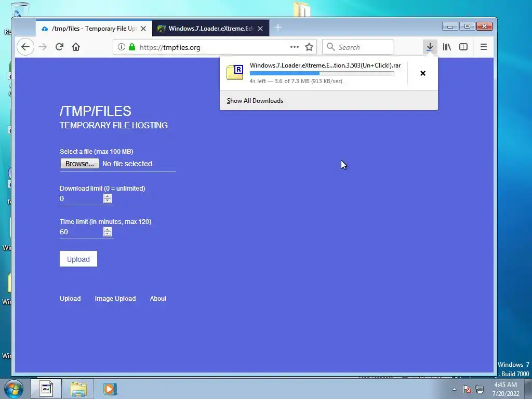Click the forward navigation arrow

click(x=43, y=47)
